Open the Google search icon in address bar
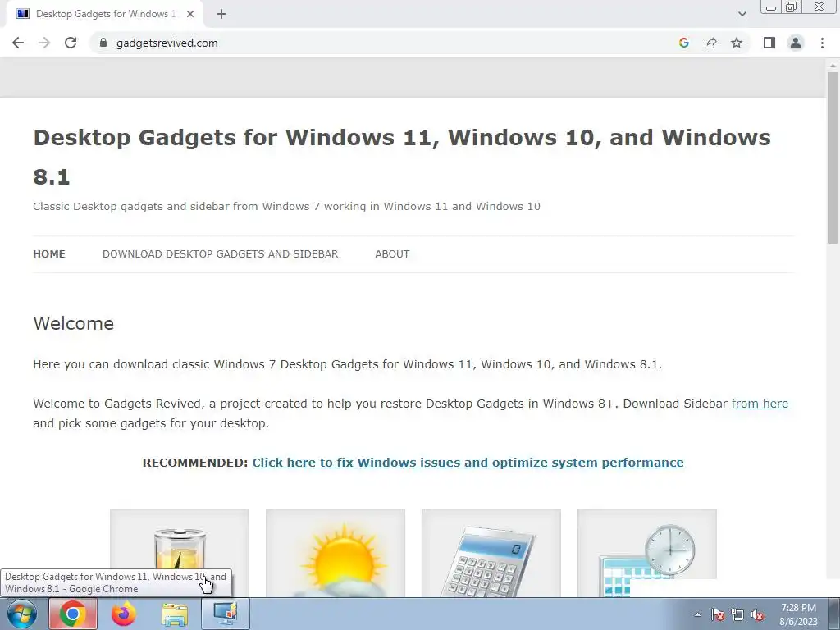840x630 pixels. (683, 43)
